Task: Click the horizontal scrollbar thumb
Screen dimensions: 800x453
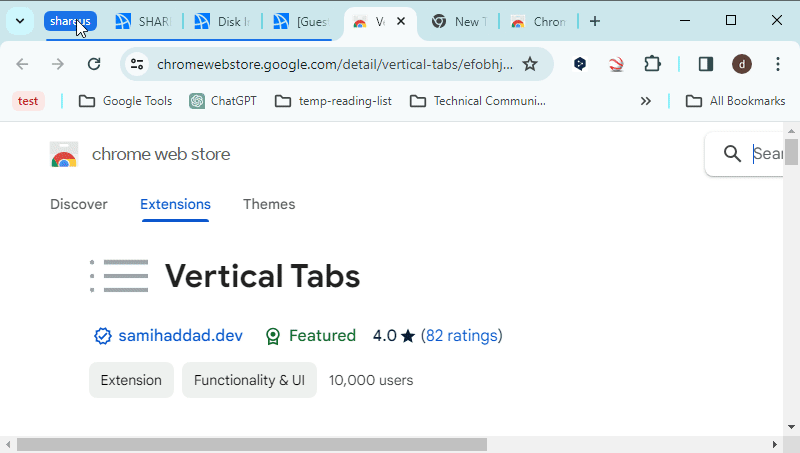Action: coord(252,444)
